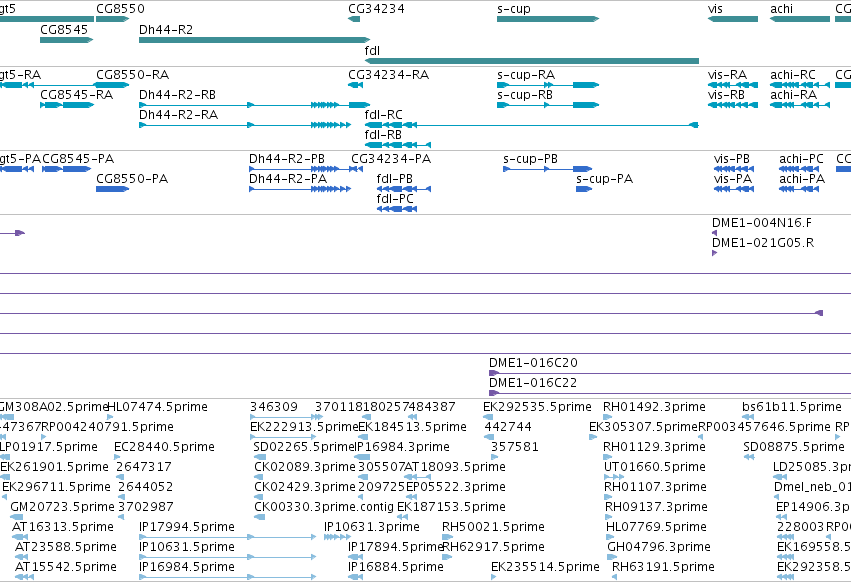Viewport: 851px width, 582px height.
Task: Click the SD08875.5prime EST label
Action: pyautogui.click(x=794, y=447)
